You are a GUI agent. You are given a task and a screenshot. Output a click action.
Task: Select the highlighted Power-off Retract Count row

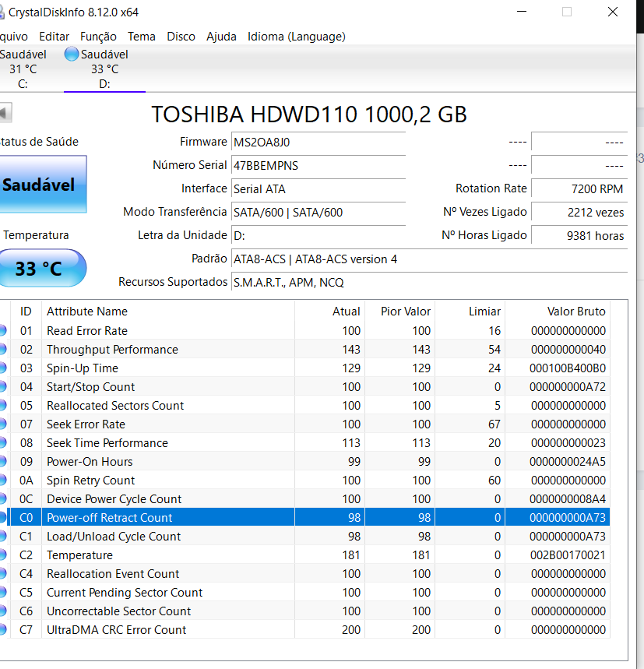(x=305, y=518)
